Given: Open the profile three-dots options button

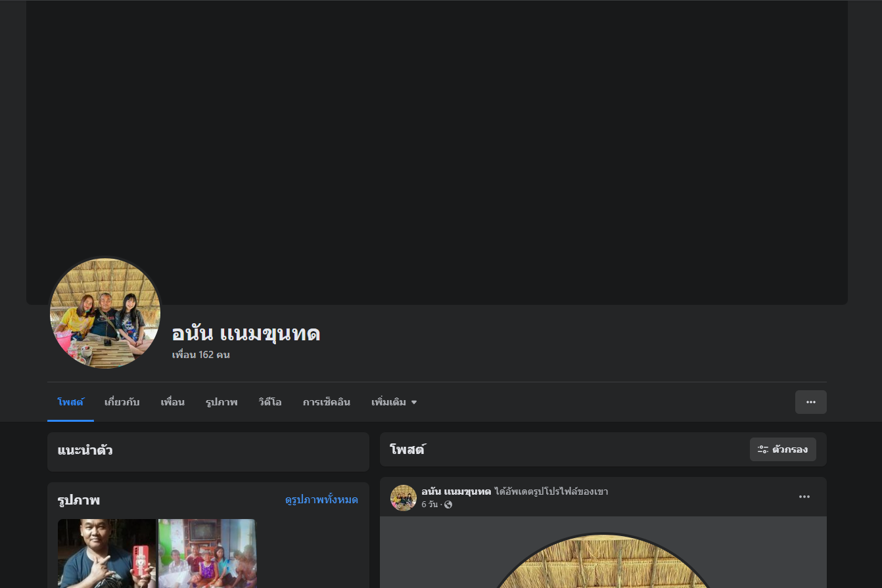Looking at the screenshot, I should (x=811, y=402).
